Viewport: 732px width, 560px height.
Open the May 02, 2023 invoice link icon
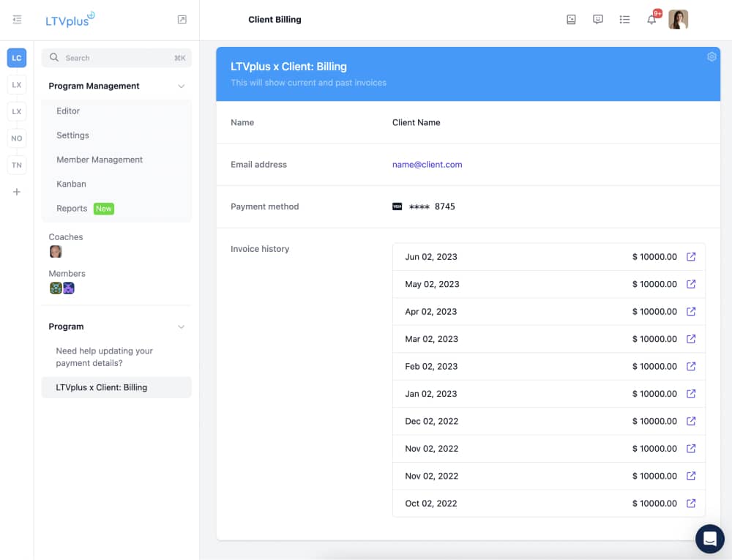691,284
